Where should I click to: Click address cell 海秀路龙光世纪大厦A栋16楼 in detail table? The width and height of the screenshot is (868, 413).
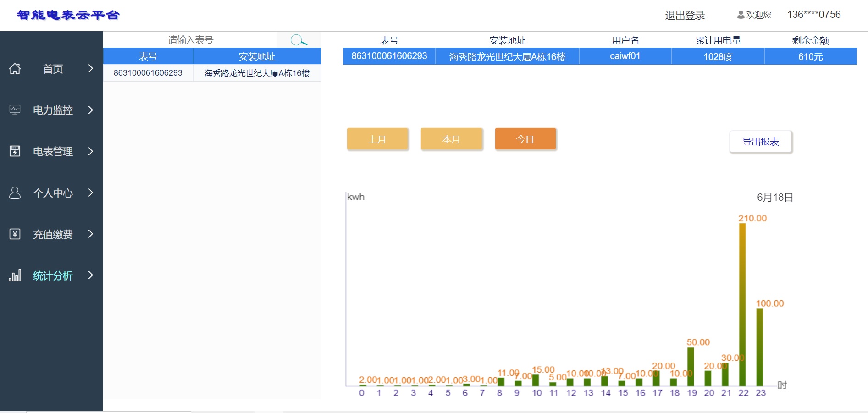[508, 56]
